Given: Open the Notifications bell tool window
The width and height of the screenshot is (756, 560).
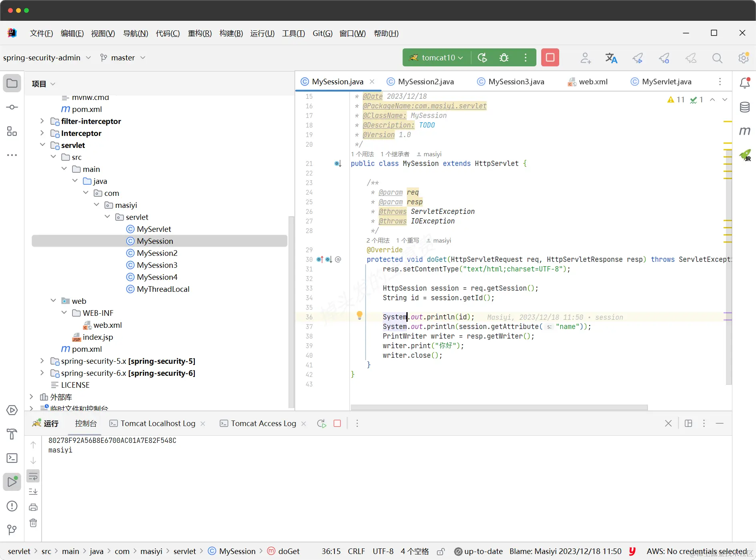Looking at the screenshot, I should pos(745,83).
